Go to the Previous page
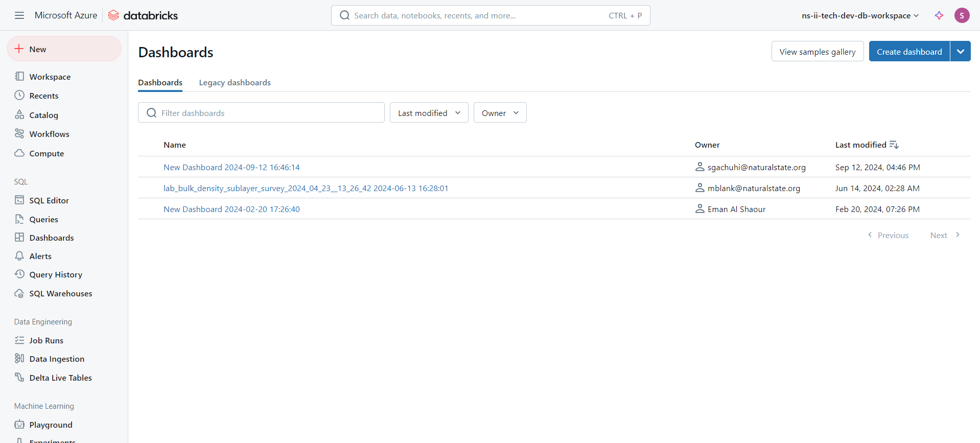Screen dimensions: 980x443 (x=888, y=235)
